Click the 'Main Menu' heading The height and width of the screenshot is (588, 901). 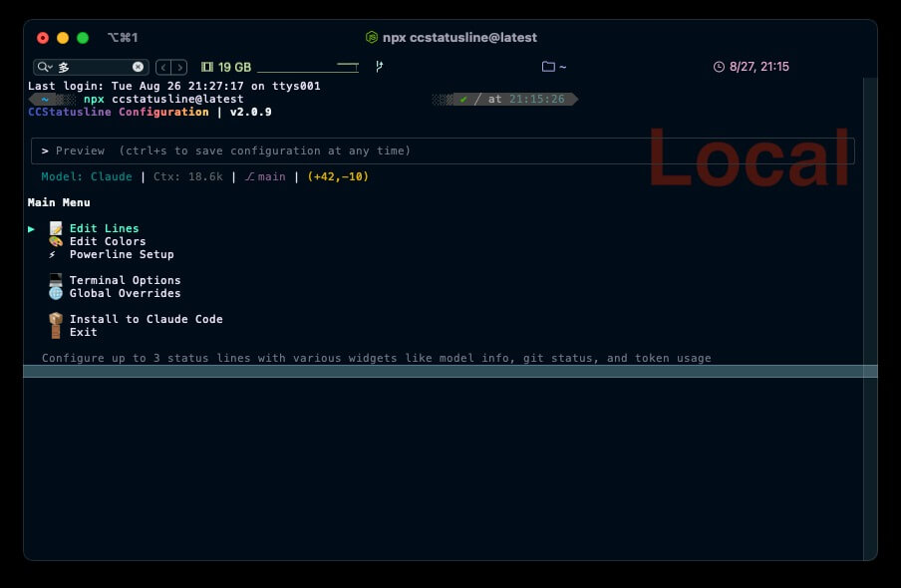59,202
